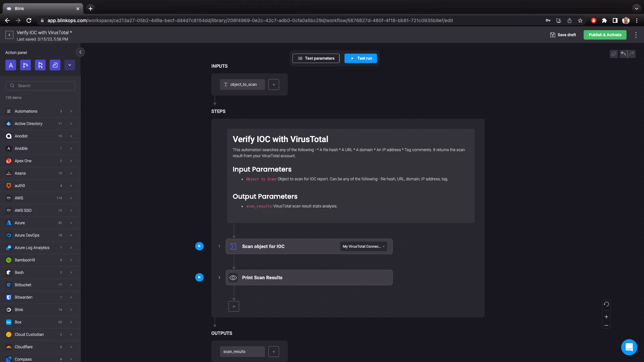Select the Scan object for IOC step
Screen dimensions: 644x362
click(x=309, y=246)
